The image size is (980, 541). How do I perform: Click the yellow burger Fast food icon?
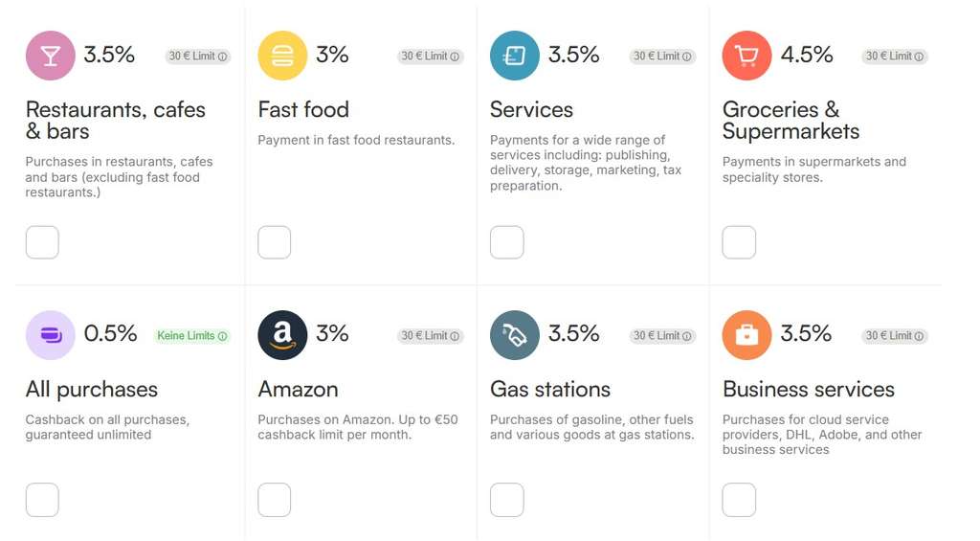(x=282, y=56)
